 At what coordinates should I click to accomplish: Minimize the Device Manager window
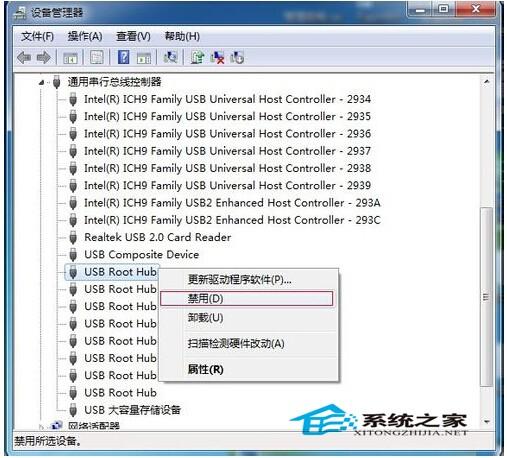click(420, 9)
